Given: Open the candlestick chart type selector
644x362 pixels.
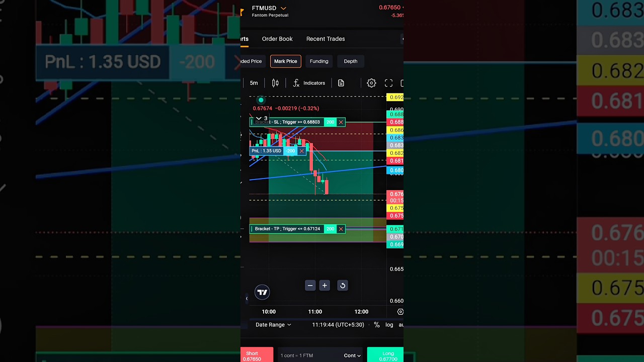Looking at the screenshot, I should click(x=275, y=83).
